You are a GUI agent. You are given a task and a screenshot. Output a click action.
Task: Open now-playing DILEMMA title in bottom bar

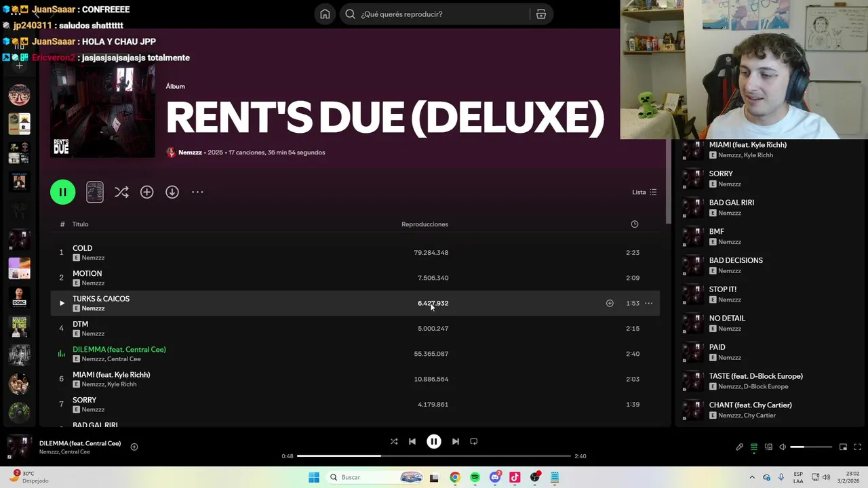pyautogui.click(x=80, y=443)
